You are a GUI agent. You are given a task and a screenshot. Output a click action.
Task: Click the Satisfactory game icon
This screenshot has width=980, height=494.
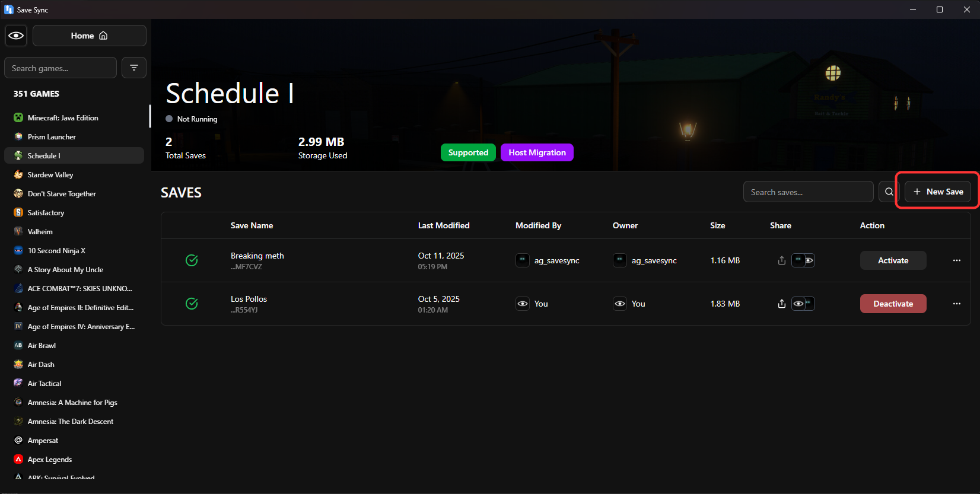click(x=18, y=212)
